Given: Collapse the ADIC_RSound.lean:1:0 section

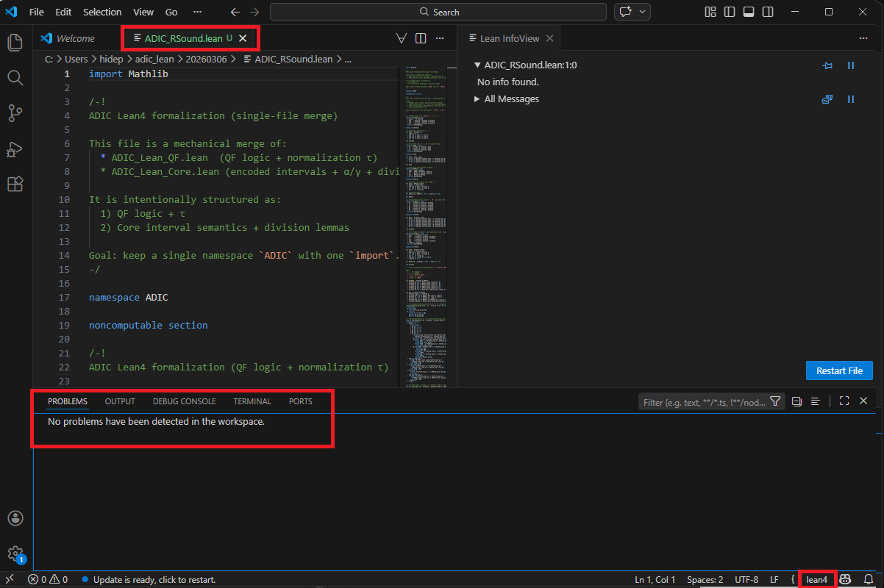Looking at the screenshot, I should coord(477,65).
